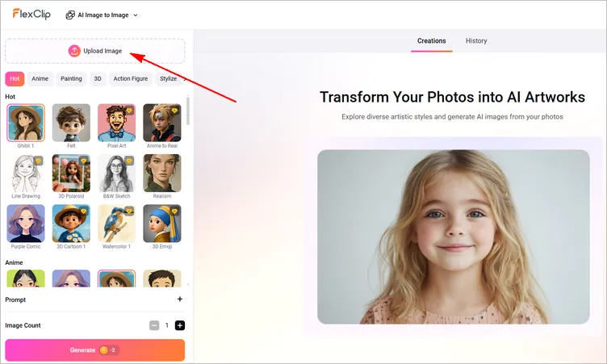The width and height of the screenshot is (607, 364).
Task: Open the AI Image to Image dropdown
Action: point(102,15)
